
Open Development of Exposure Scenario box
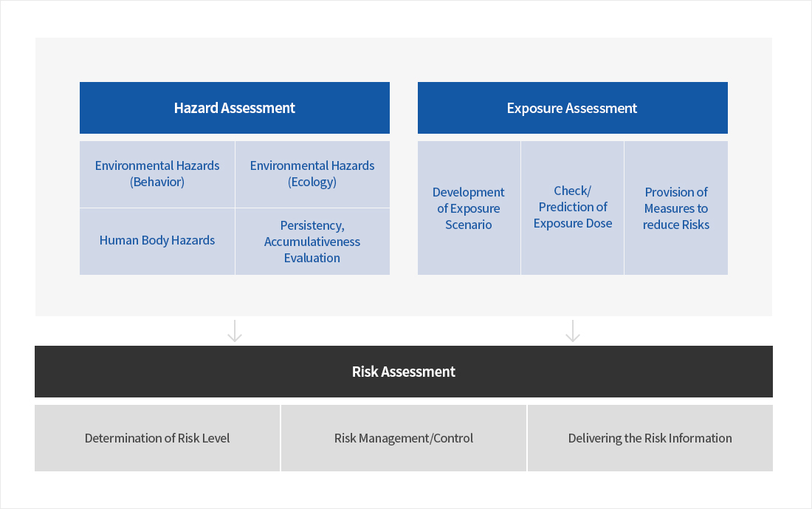coord(469,208)
